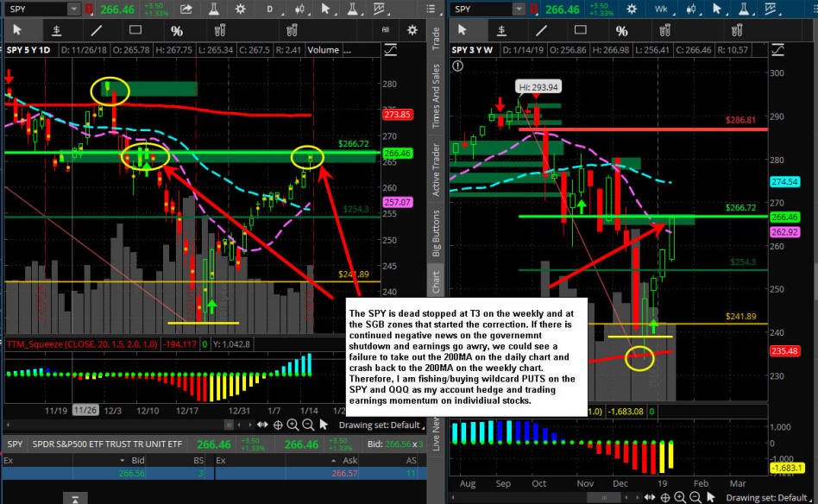818x504 pixels.
Task: Click the left chart horizontal scrollbar handle
Action: (229, 425)
